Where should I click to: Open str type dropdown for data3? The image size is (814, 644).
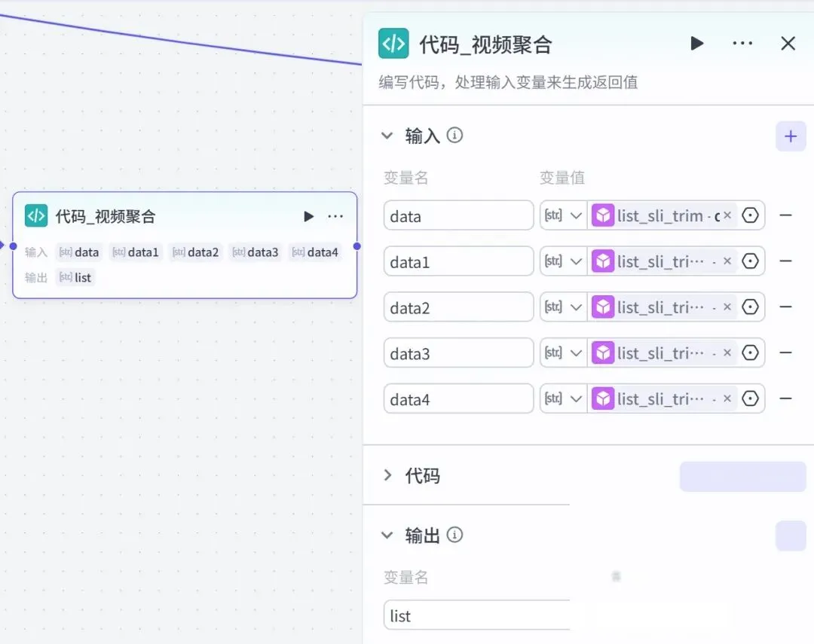point(563,353)
